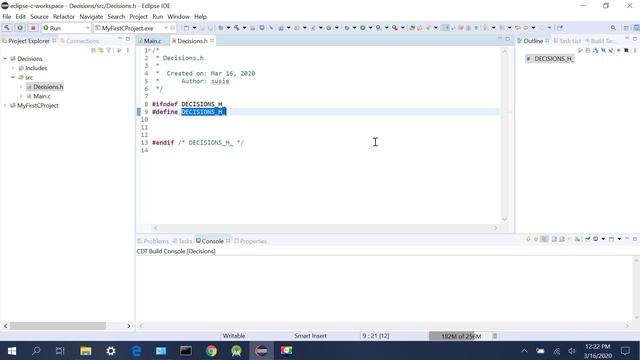
Task: Expand the Main.c tree node
Action: point(21,96)
